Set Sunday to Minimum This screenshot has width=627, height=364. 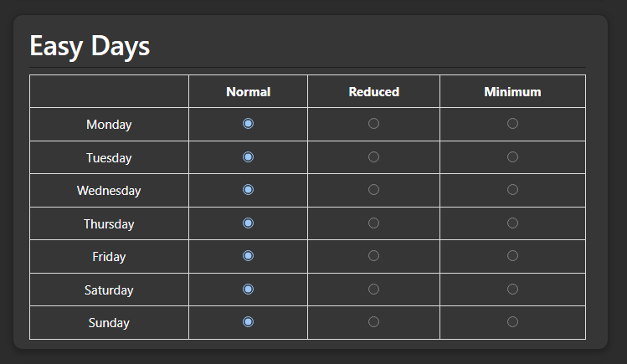coord(512,322)
